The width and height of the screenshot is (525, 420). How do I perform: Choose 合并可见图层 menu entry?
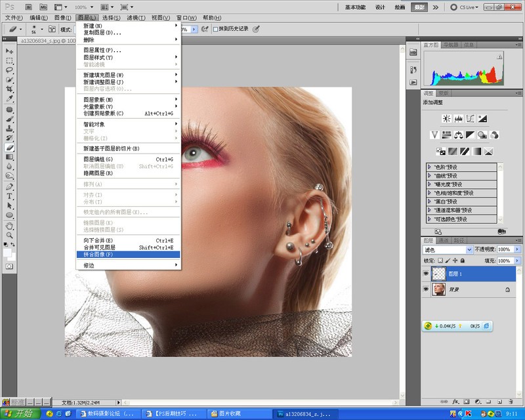coord(128,247)
